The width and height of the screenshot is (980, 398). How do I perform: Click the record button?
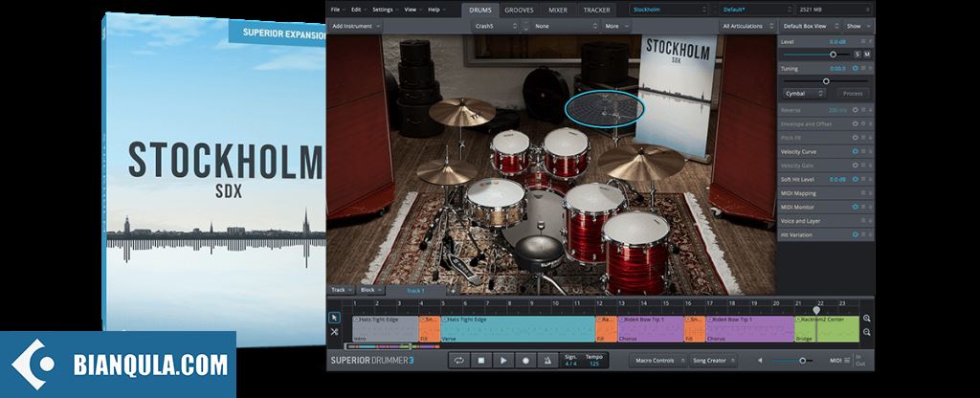(x=525, y=361)
